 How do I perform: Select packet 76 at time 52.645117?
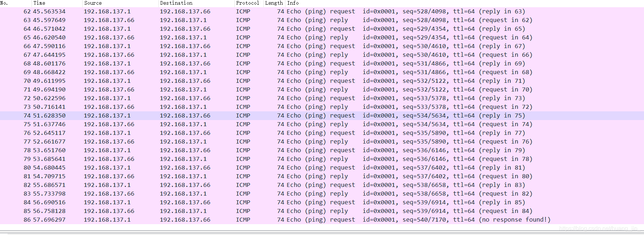coord(322,133)
